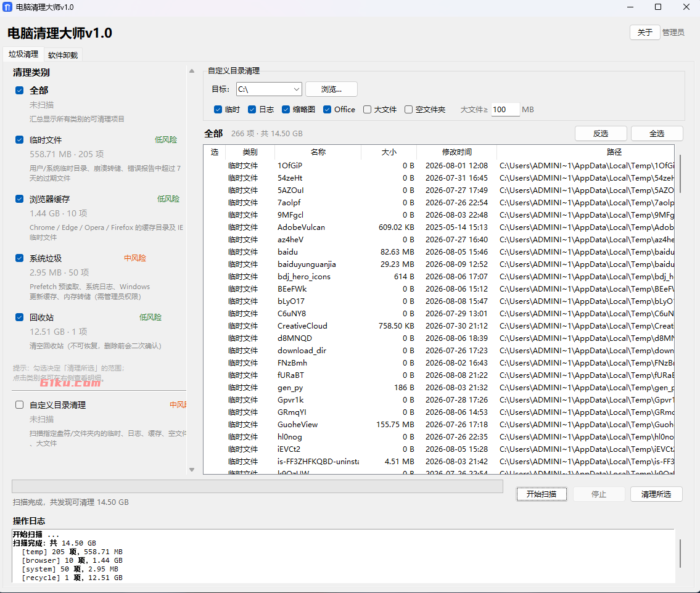Toggle the 临时 filter checkbox
The image size is (700, 593).
[x=218, y=110]
